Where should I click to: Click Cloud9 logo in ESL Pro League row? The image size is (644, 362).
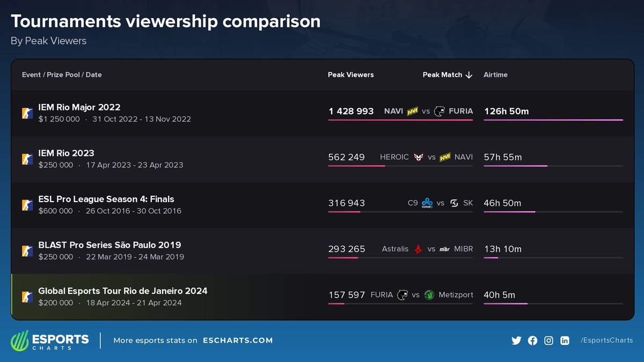pyautogui.click(x=427, y=203)
